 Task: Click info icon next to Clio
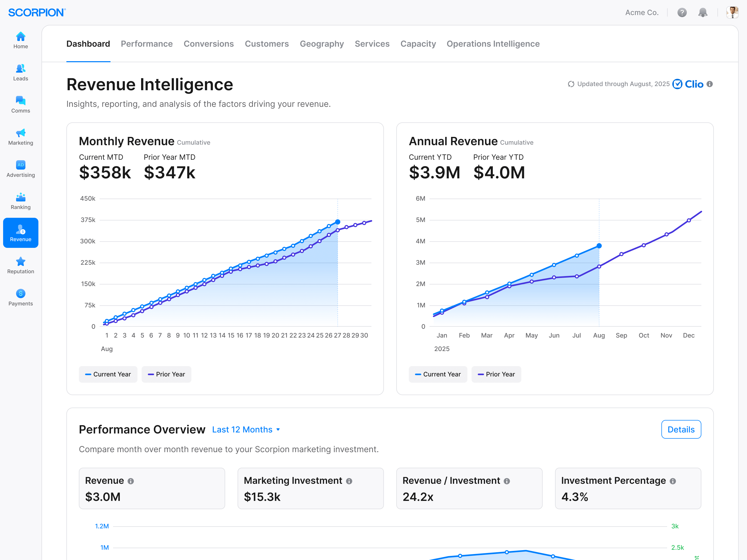tap(709, 84)
